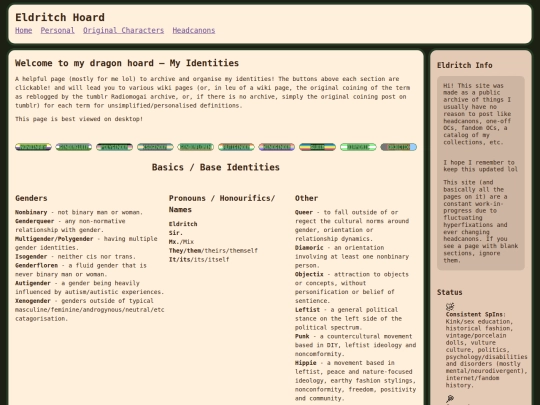Image resolution: width=540 pixels, height=405 pixels.
Task: Open the light green Diamoric badge
Action: tap(358, 147)
